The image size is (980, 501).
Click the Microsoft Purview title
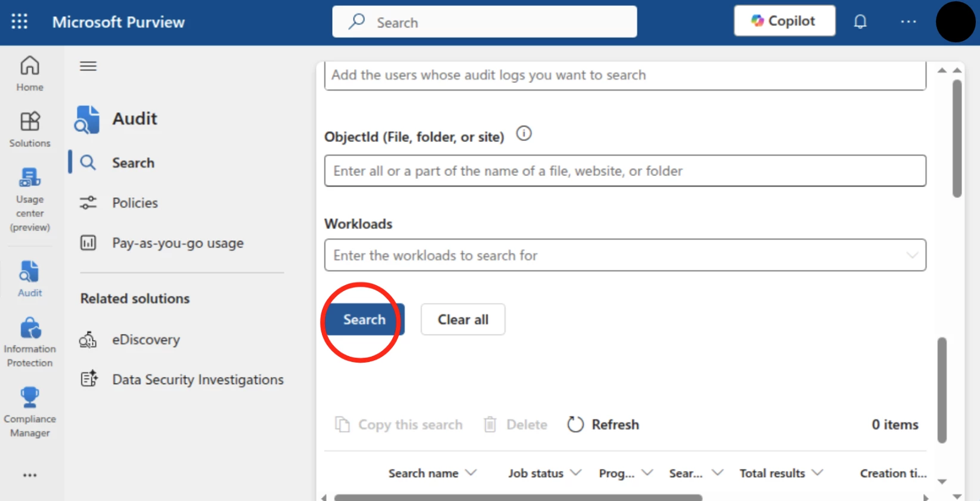click(x=119, y=22)
